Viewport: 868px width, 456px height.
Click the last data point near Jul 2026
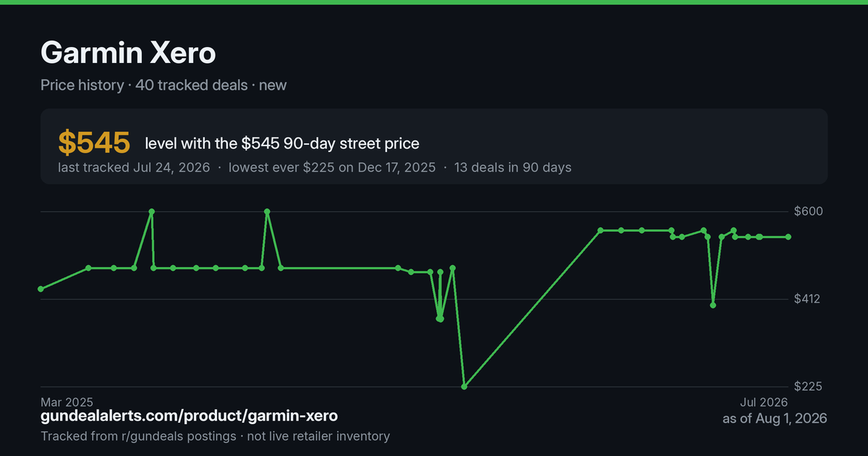click(788, 237)
